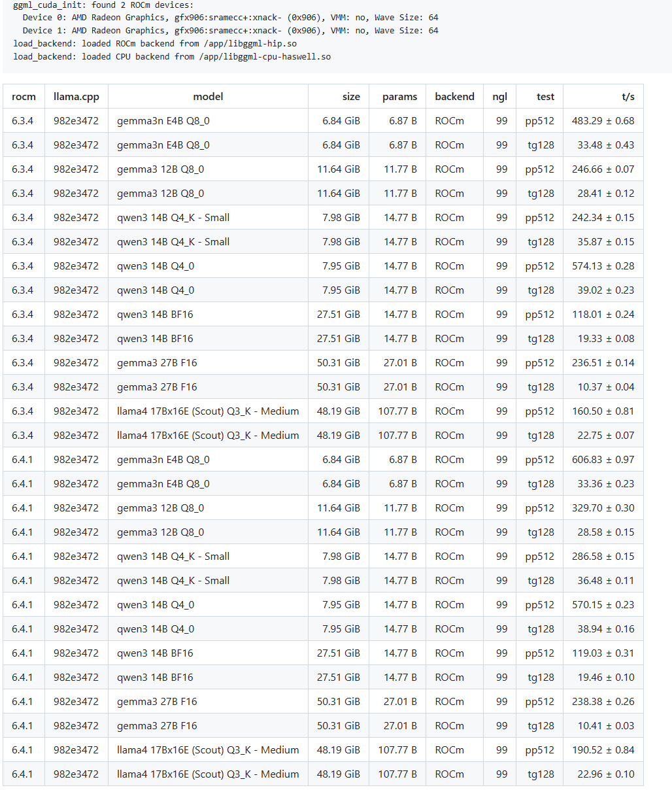Click the value '10.41 ± 0.03'
Viewport: 672px width, 792px height.
(605, 726)
